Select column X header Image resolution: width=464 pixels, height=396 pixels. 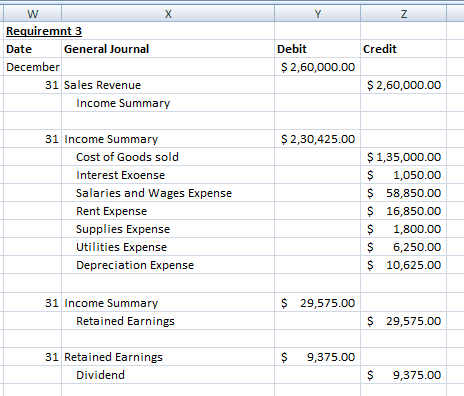[168, 14]
